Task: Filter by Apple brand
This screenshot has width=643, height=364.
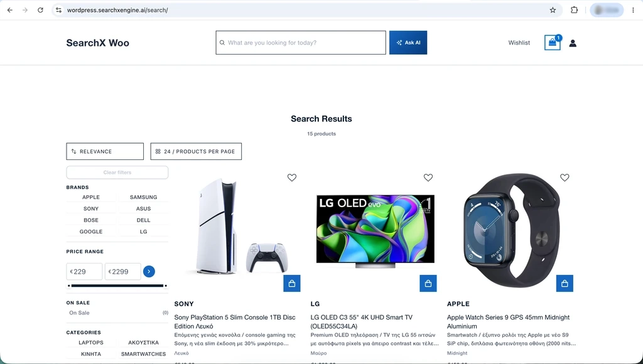Action: tap(91, 197)
